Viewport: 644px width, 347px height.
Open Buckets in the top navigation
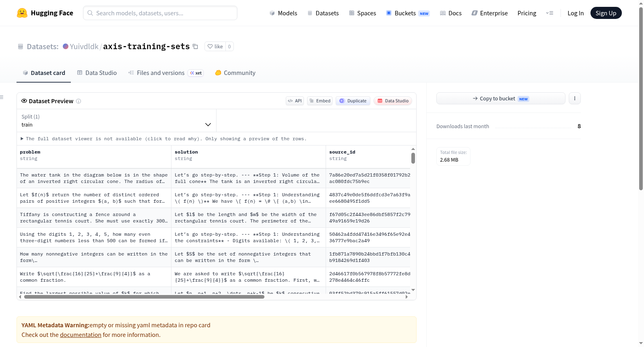[408, 13]
